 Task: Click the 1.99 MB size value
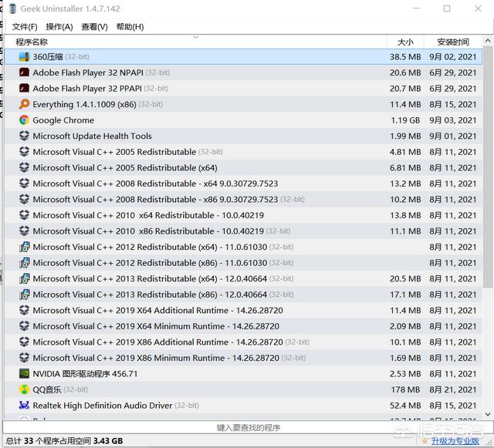(405, 136)
